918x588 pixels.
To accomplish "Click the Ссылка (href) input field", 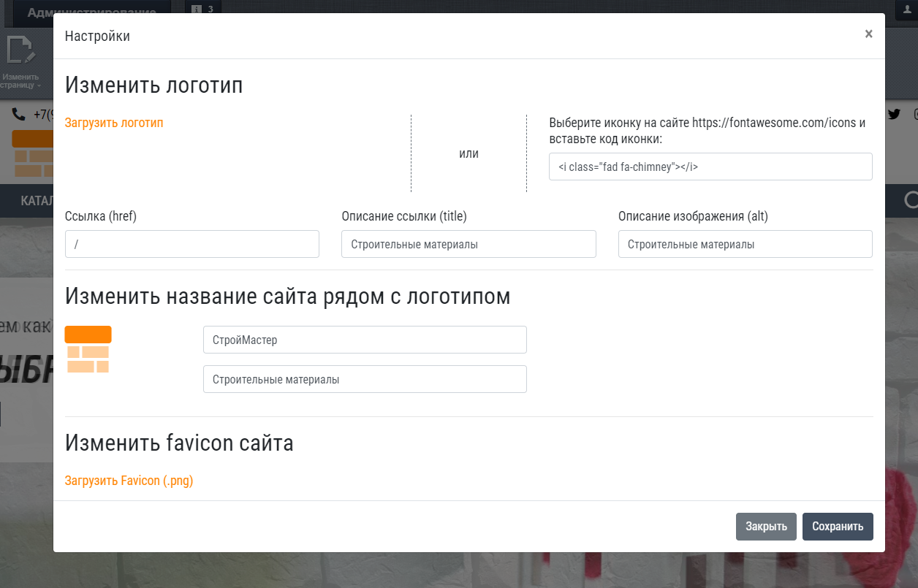I will (x=191, y=244).
